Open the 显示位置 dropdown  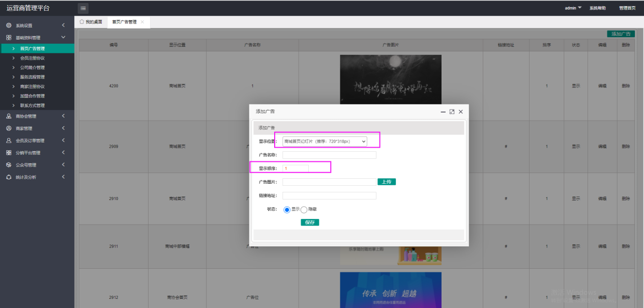(x=325, y=141)
